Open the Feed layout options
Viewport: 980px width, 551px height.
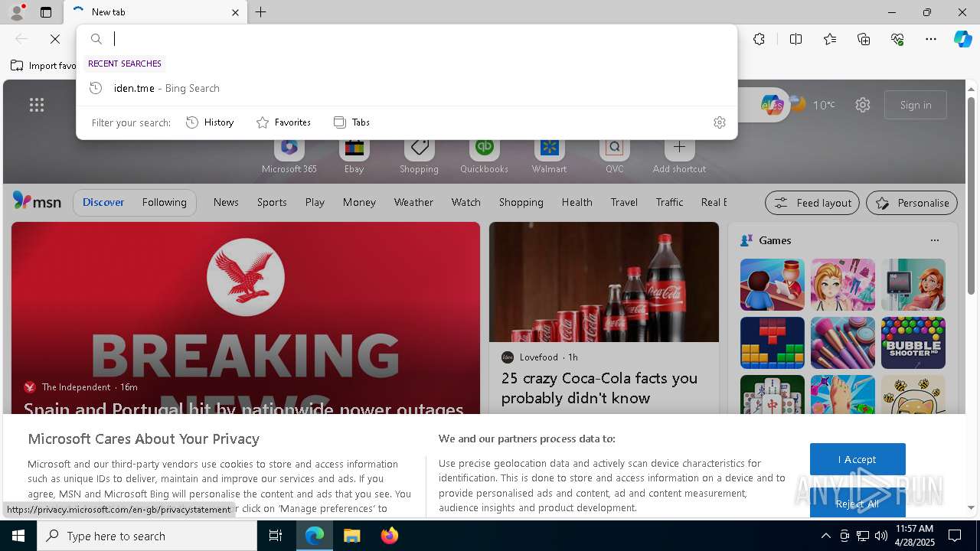[x=812, y=203]
